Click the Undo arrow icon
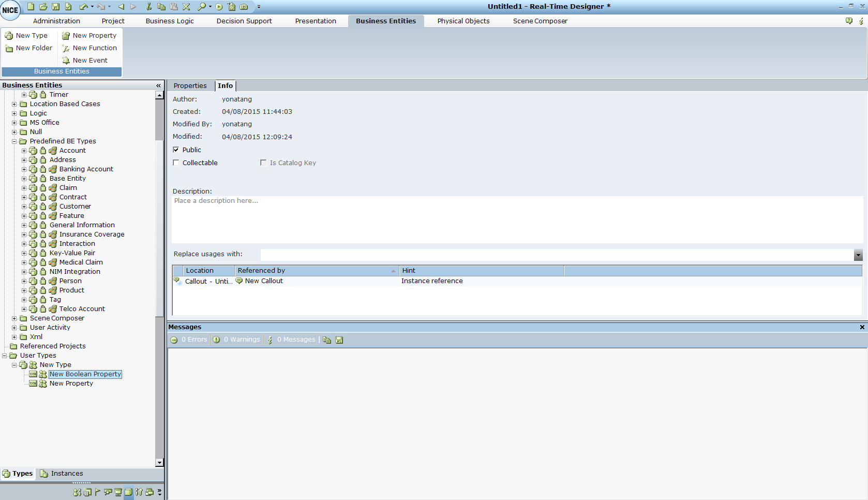Viewport: 868px width, 500px height. (83, 7)
